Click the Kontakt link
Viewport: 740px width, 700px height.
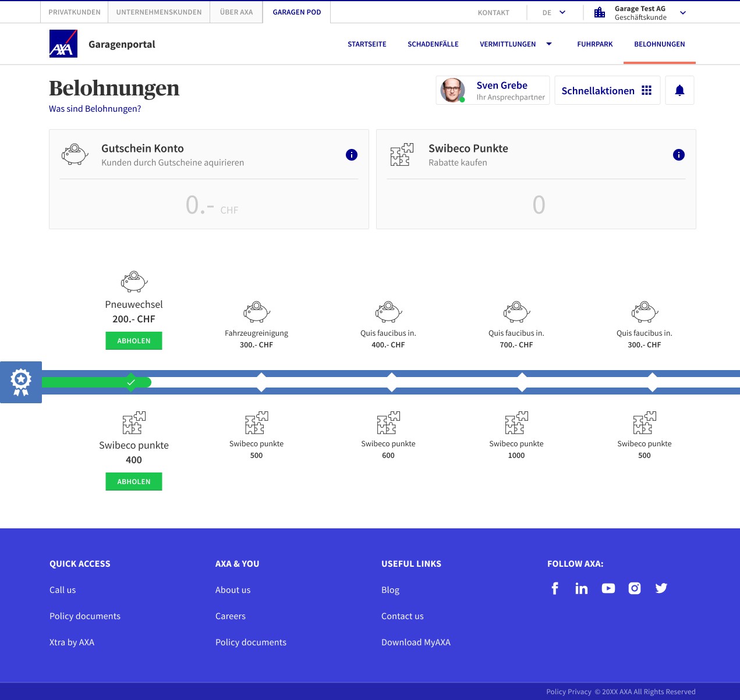pyautogui.click(x=494, y=13)
